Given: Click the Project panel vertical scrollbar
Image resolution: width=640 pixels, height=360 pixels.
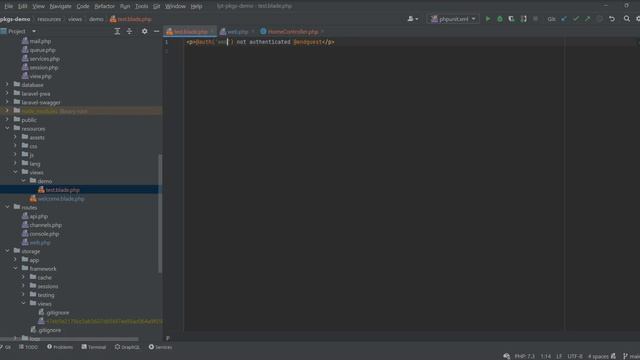Looking at the screenshot, I should (160, 213).
